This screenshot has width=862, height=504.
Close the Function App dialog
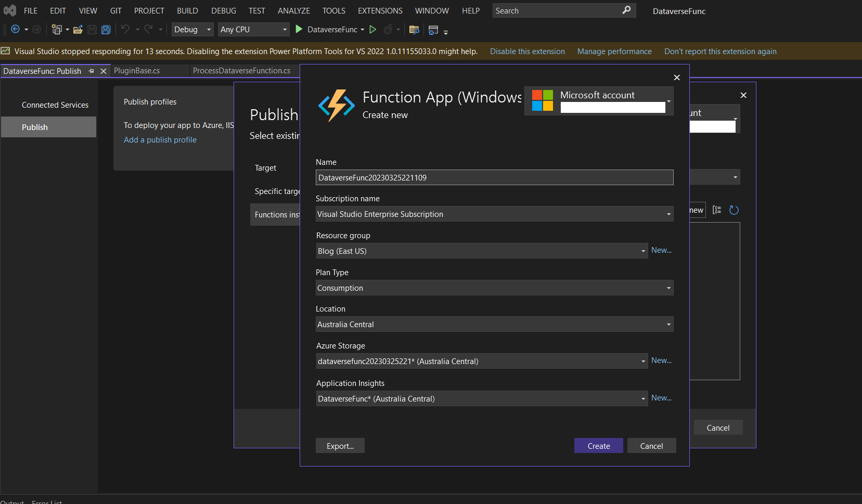pyautogui.click(x=677, y=77)
